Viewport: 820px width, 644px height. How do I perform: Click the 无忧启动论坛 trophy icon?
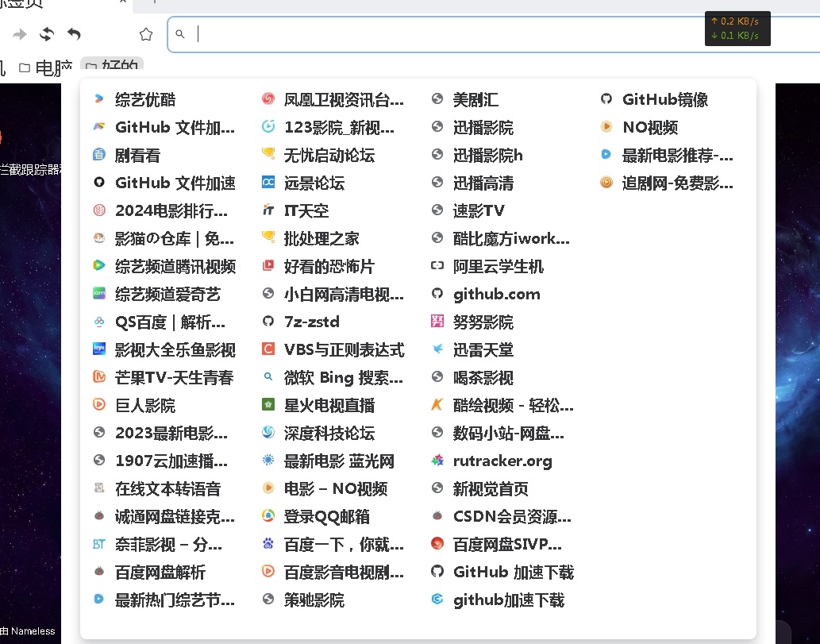pos(268,154)
